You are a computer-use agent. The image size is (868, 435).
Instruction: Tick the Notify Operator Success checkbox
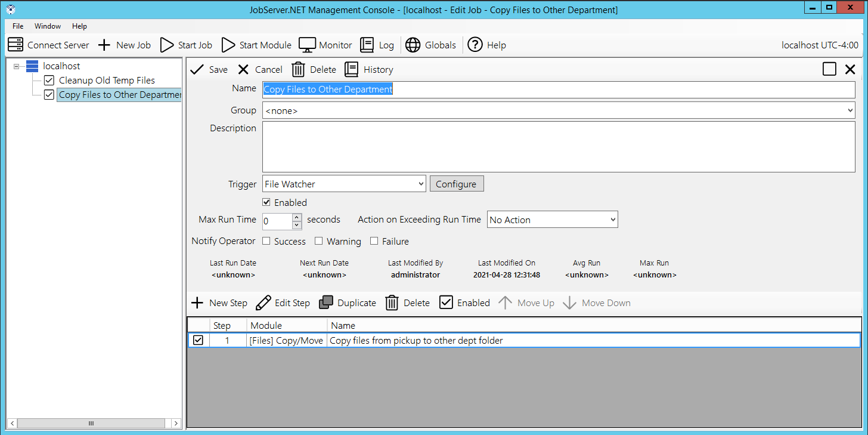[x=266, y=241]
